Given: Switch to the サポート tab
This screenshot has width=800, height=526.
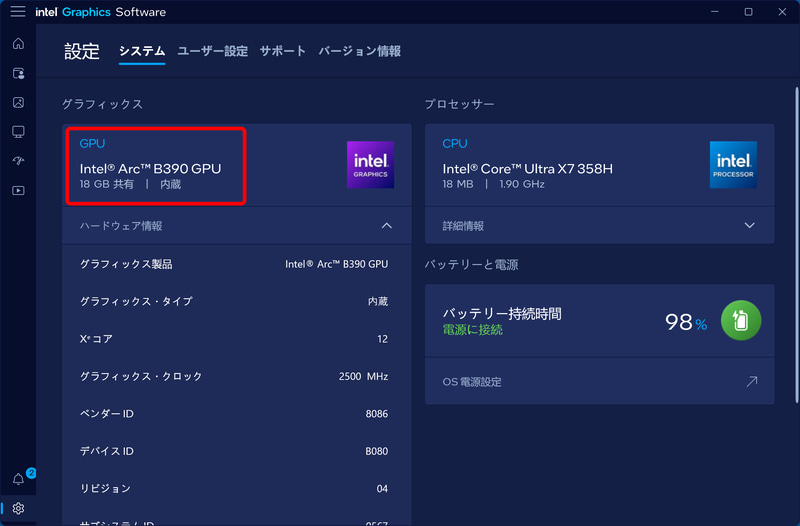Looking at the screenshot, I should tap(283, 51).
